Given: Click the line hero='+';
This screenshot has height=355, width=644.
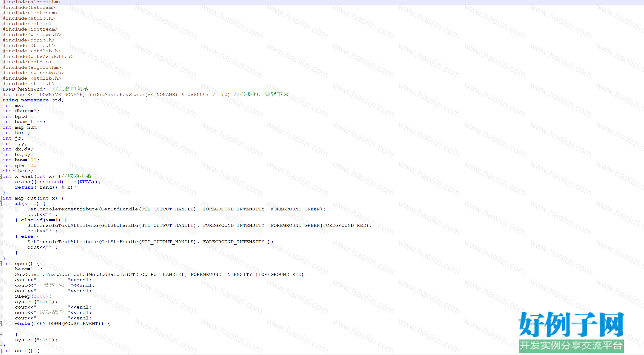Looking at the screenshot, I should pyautogui.click(x=28, y=269).
